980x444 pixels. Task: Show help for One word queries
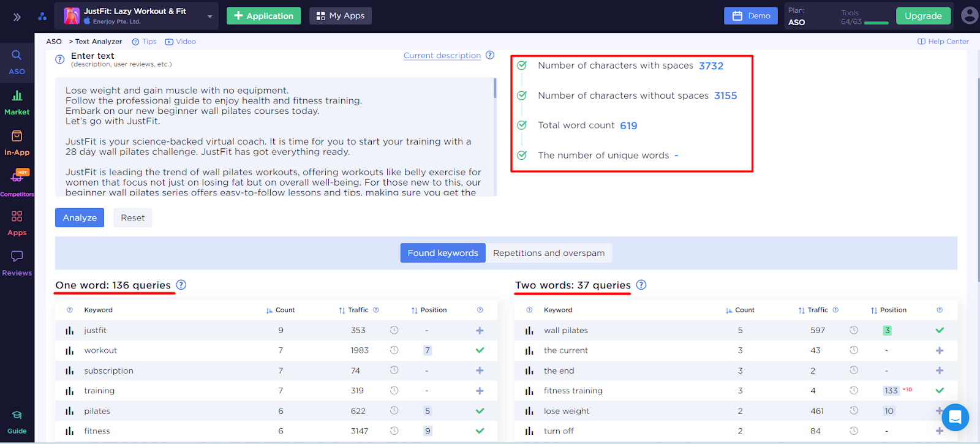click(x=181, y=285)
